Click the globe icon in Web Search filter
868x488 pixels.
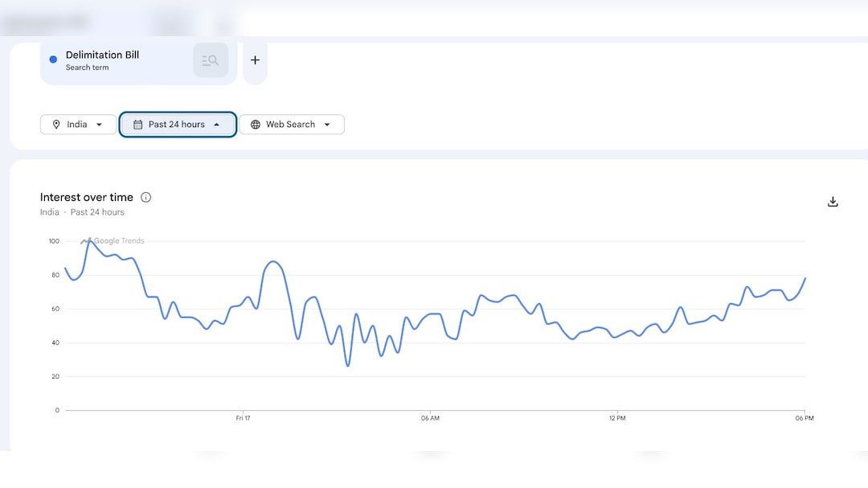(256, 125)
